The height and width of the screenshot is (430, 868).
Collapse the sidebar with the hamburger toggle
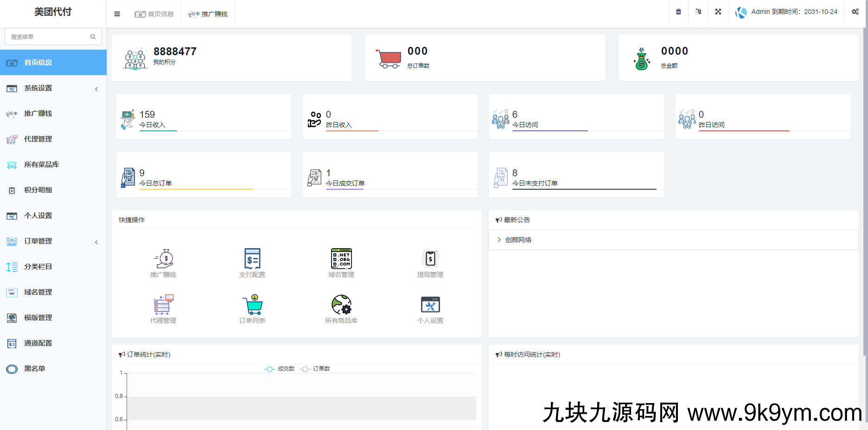coord(116,14)
